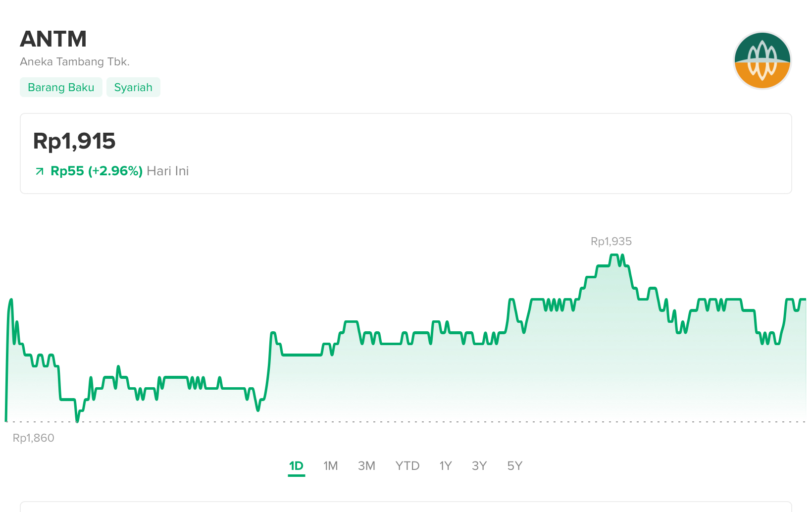View the 3Y chart range

[x=479, y=466]
